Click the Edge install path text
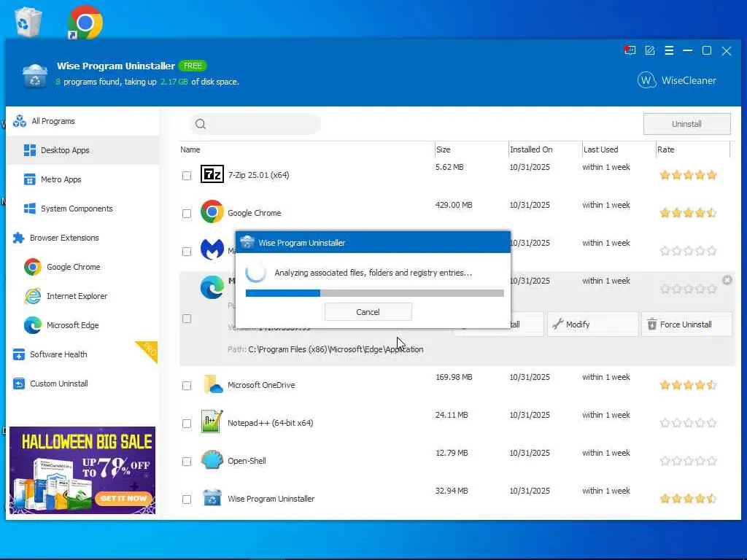Viewport: 747px width, 560px height. pos(336,349)
